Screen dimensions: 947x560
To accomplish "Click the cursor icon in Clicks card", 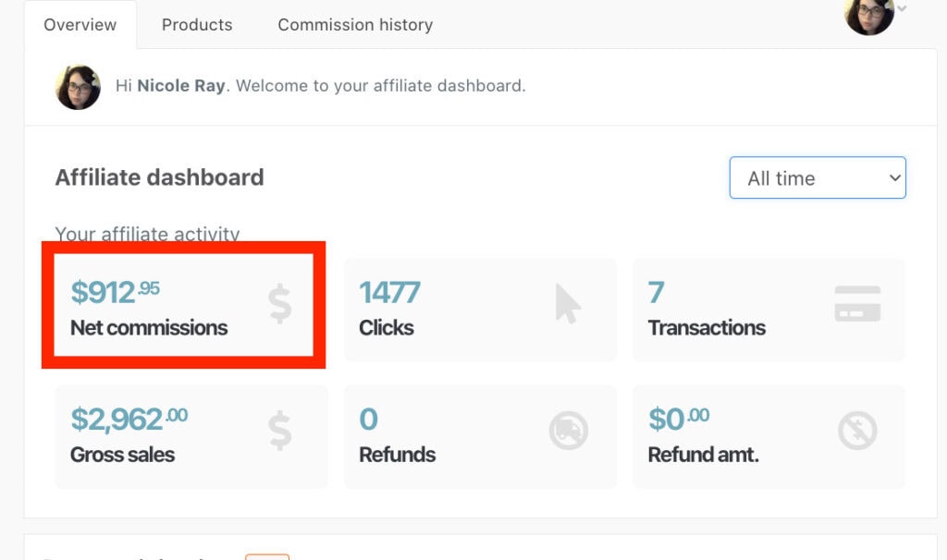I will 568,303.
